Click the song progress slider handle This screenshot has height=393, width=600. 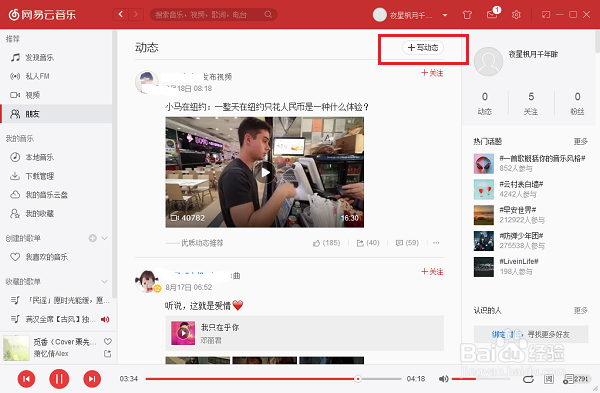(358, 379)
